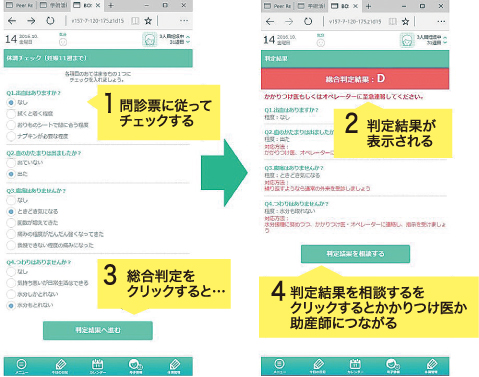Open the calendar icon on the results page
Screen dimensions: 479x377
coord(355,366)
